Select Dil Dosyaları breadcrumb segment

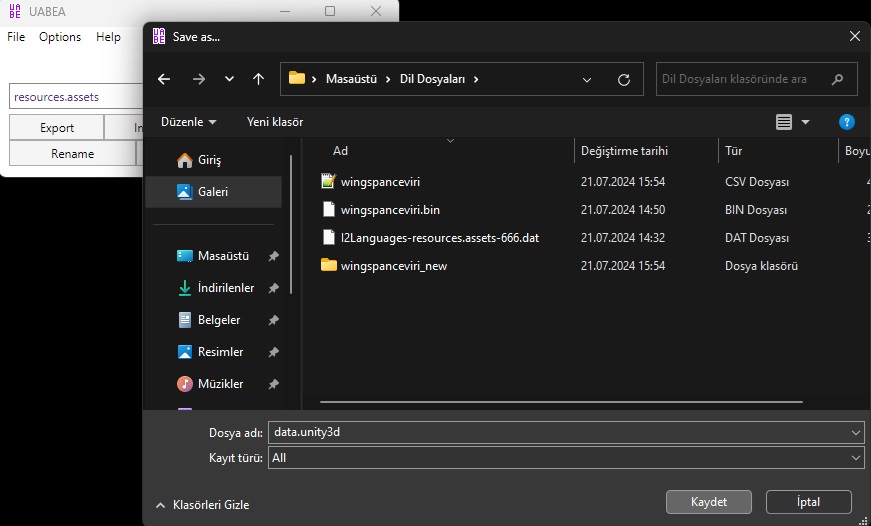[432, 79]
